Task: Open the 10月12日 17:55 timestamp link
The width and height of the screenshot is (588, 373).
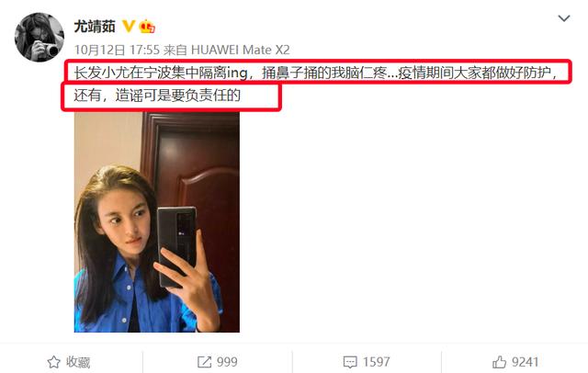Action: [x=117, y=50]
